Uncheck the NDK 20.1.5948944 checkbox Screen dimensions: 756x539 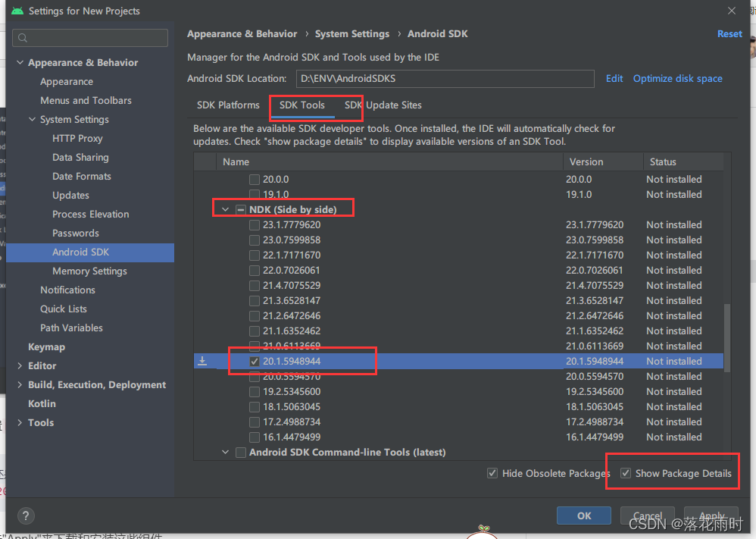point(255,362)
